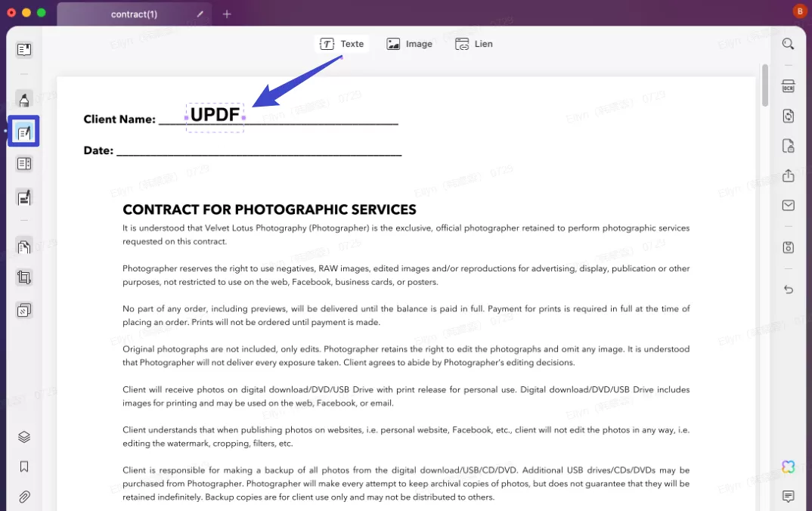
Task: Open the Prepare Form tool icon
Action: [24, 164]
